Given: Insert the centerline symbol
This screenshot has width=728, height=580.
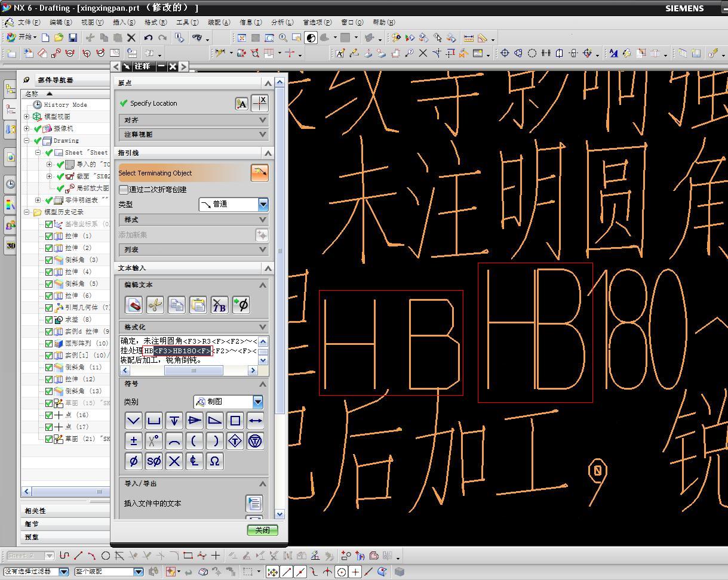Looking at the screenshot, I should [195, 461].
